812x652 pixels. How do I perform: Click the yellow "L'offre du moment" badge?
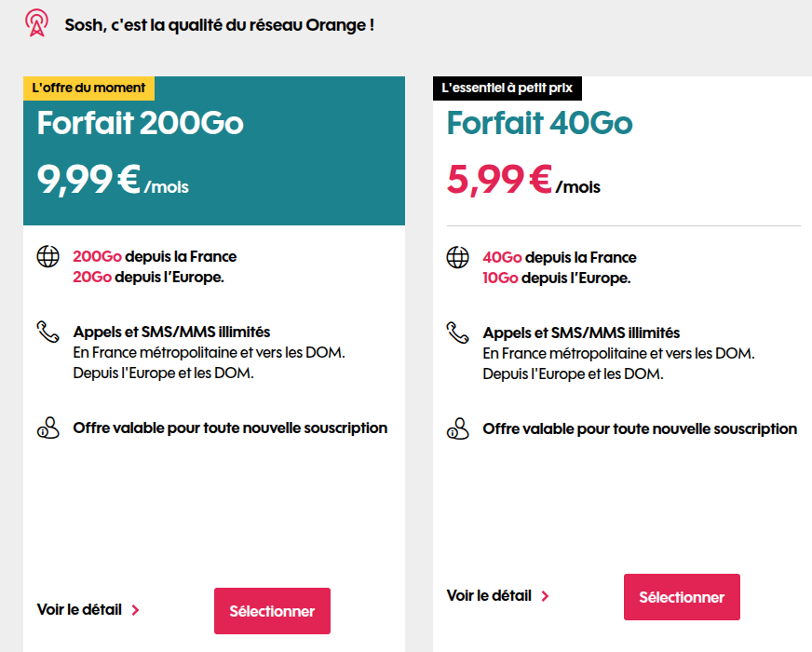click(88, 88)
